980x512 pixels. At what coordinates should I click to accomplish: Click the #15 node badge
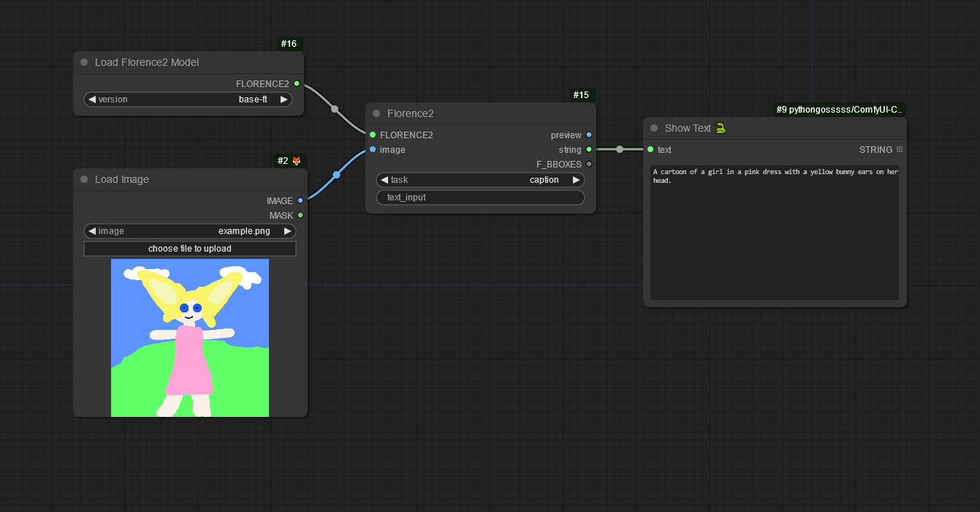[581, 95]
